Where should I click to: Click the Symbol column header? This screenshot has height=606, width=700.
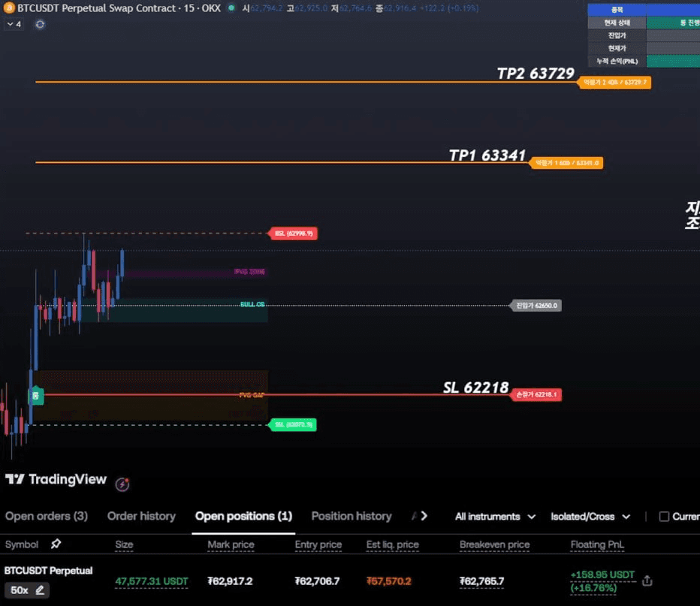click(x=22, y=544)
